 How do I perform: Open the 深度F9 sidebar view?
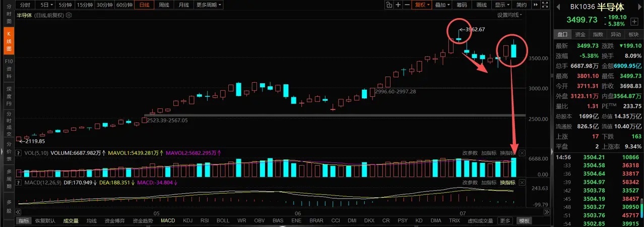8,96
